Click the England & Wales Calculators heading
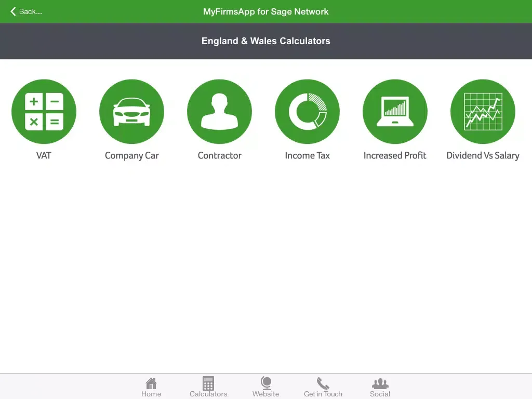 pyautogui.click(x=265, y=41)
